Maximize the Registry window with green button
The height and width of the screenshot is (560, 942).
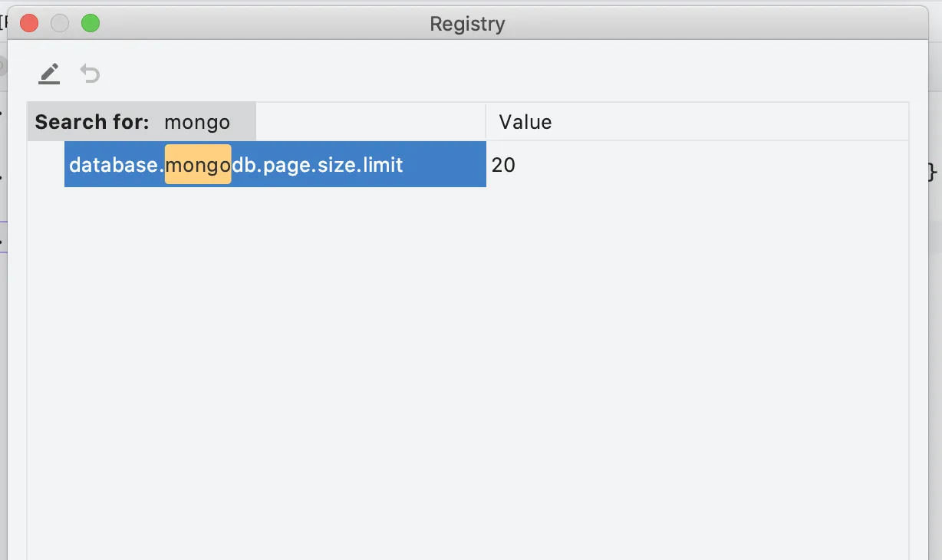(x=91, y=24)
